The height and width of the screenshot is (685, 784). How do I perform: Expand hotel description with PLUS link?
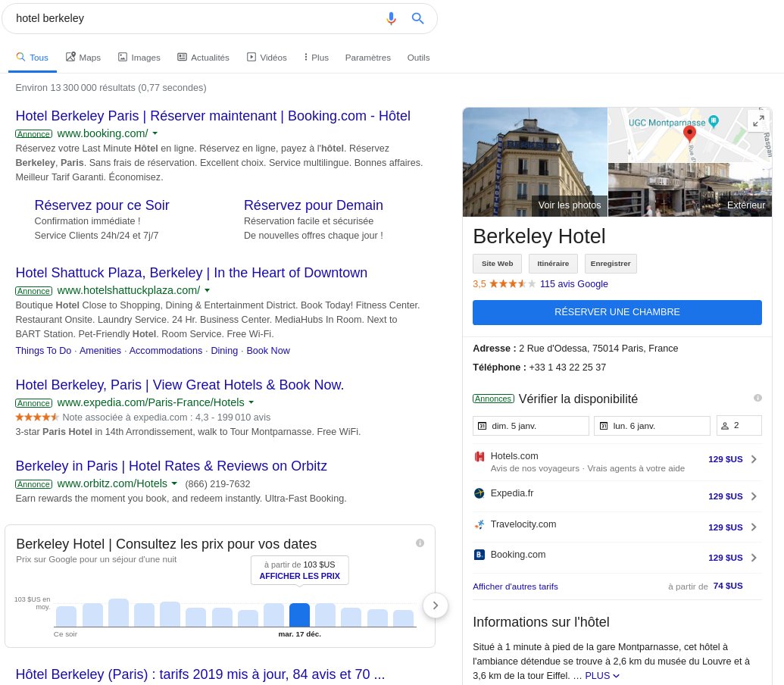pyautogui.click(x=602, y=675)
